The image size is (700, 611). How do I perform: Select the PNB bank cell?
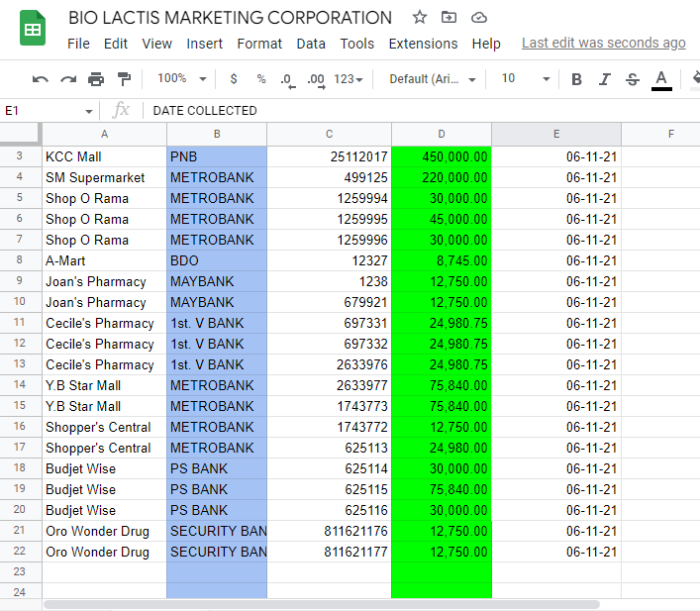217,156
